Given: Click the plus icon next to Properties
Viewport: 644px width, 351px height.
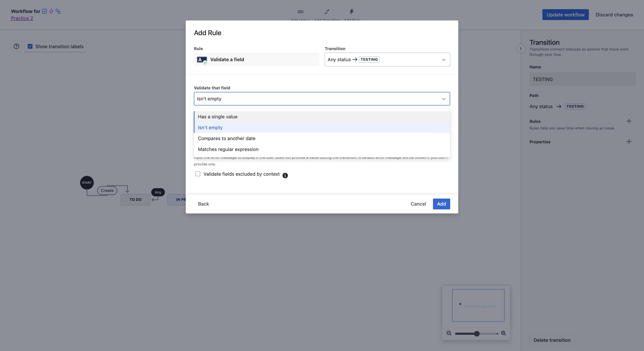Looking at the screenshot, I should (629, 142).
